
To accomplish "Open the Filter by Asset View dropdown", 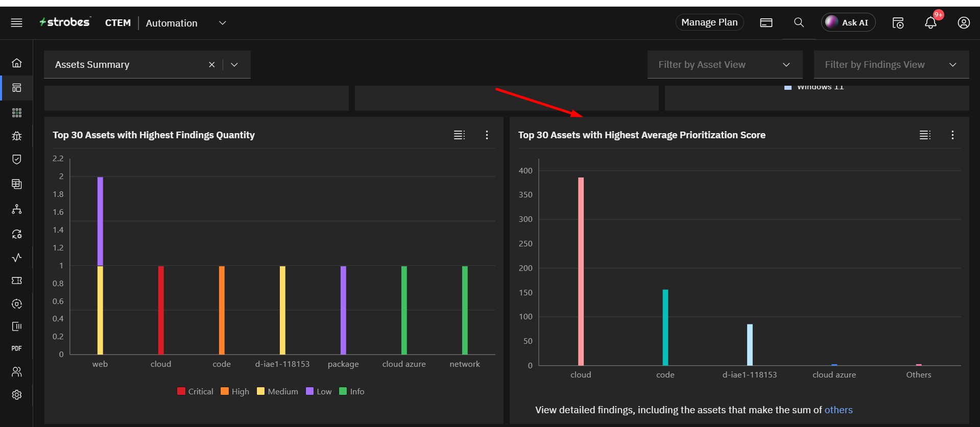I will pos(725,65).
